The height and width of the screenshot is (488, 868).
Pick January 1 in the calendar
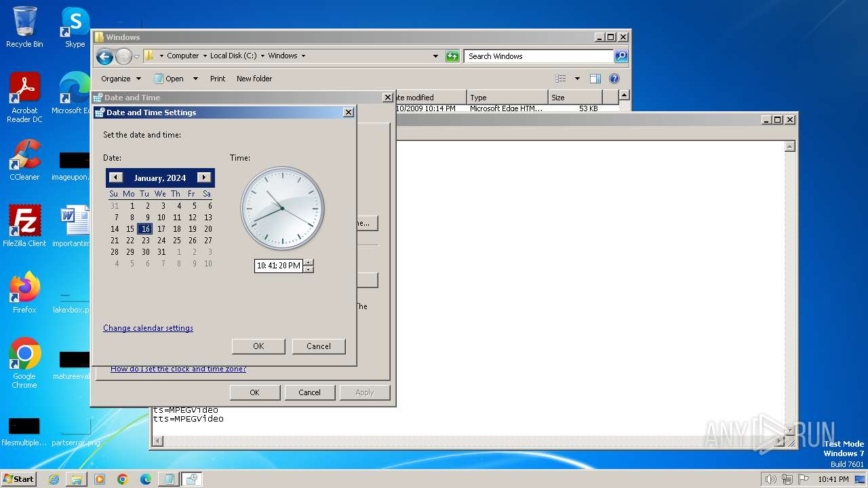pos(132,206)
